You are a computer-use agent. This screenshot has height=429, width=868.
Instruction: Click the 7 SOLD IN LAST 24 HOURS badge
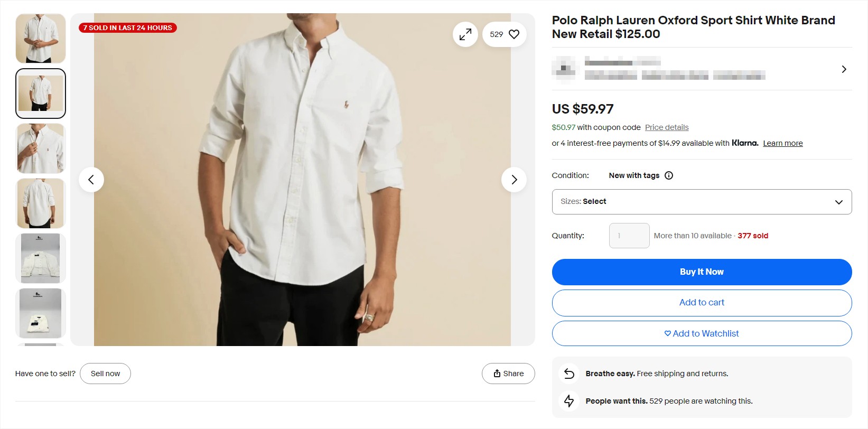coord(127,27)
